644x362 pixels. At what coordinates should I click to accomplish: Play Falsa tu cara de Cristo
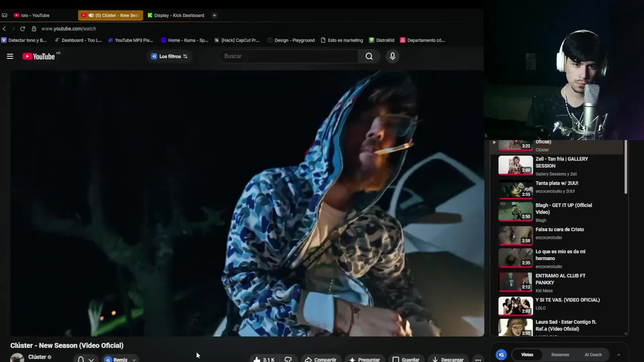click(x=559, y=229)
